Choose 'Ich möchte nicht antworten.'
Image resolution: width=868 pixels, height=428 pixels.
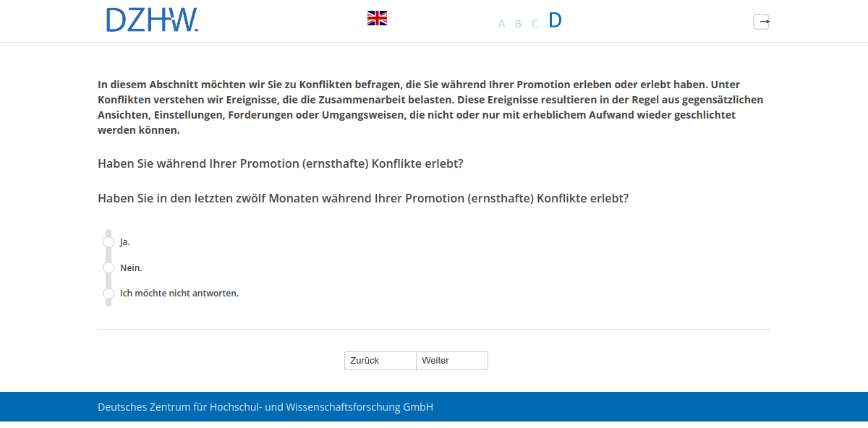coord(109,294)
